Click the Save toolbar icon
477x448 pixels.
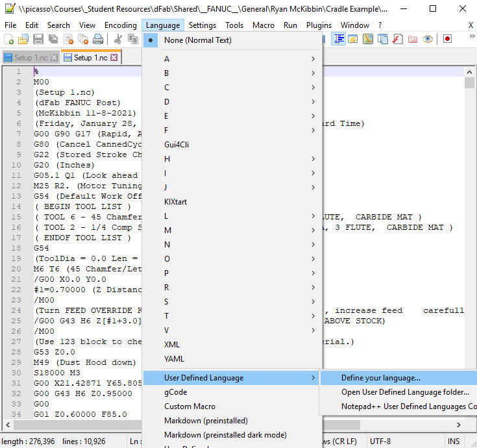[38, 39]
